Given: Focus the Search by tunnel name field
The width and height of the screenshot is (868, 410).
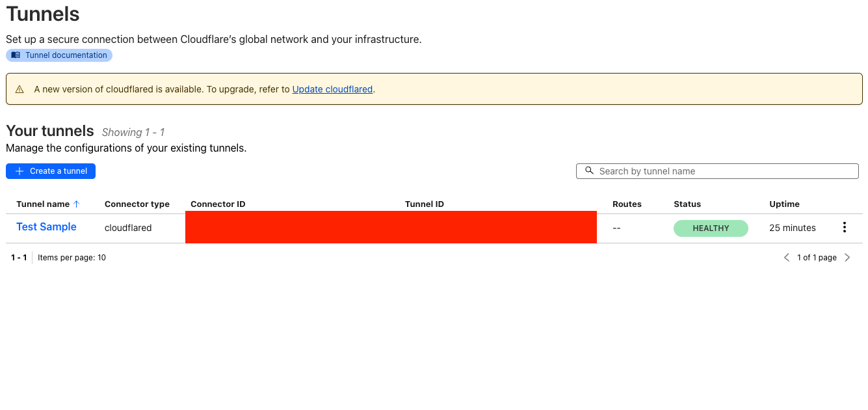Looking at the screenshot, I should click(717, 171).
